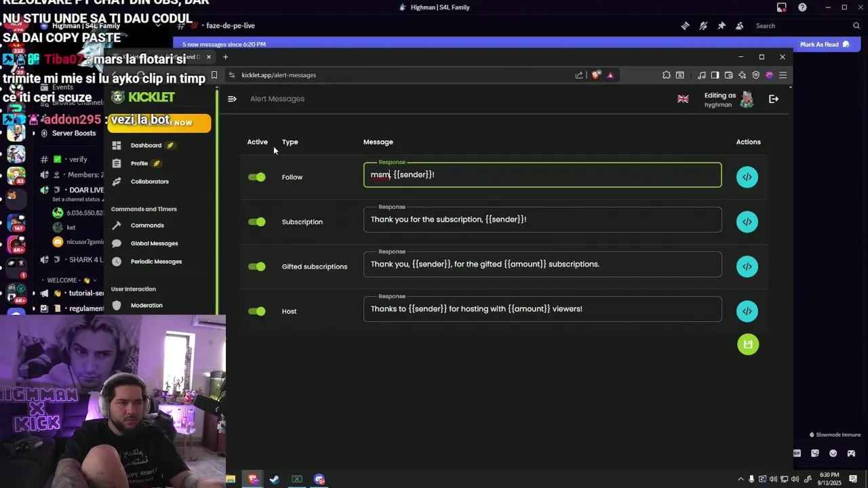Open Discord threads icon
Screen dimensions: 868x488
click(x=685, y=26)
